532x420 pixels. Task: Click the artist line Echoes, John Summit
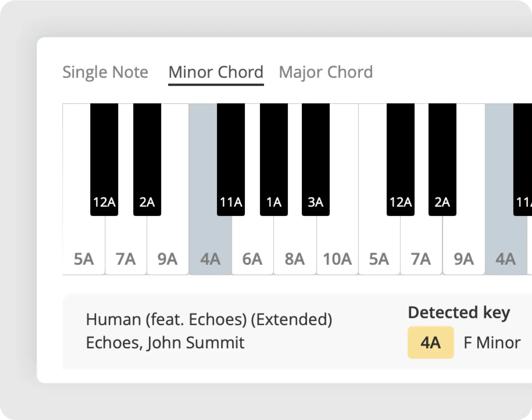click(165, 343)
